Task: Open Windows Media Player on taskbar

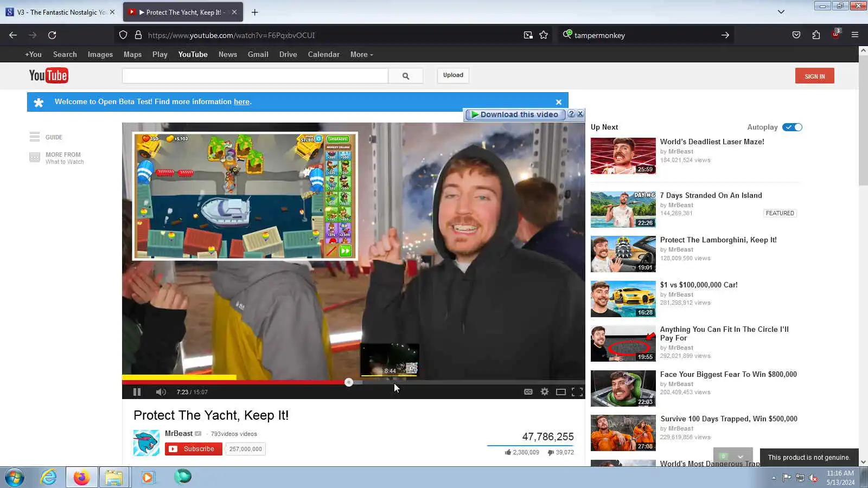Action: (147, 478)
